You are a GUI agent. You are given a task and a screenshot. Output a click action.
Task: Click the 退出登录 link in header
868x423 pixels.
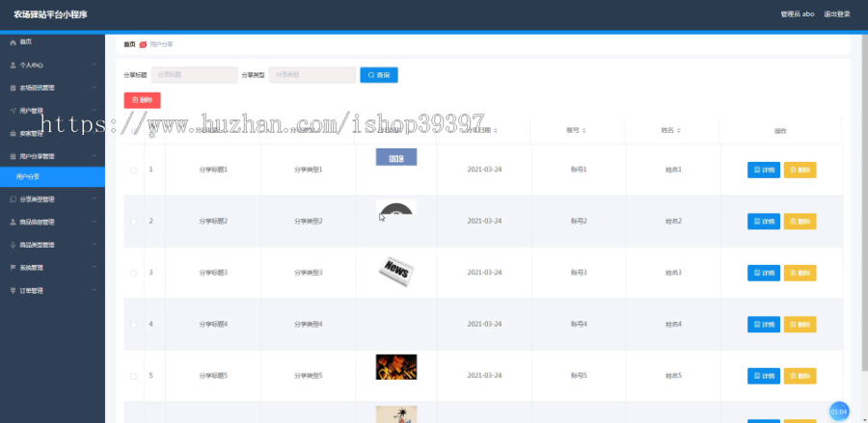coord(837,14)
